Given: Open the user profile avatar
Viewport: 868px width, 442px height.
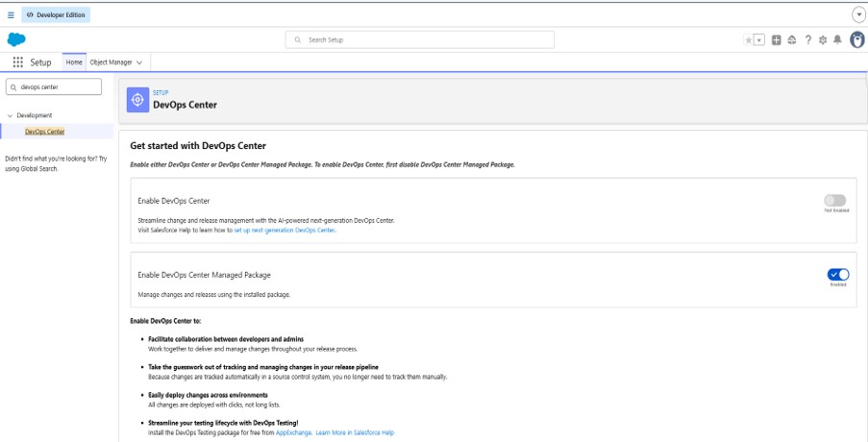Looking at the screenshot, I should [x=856, y=39].
